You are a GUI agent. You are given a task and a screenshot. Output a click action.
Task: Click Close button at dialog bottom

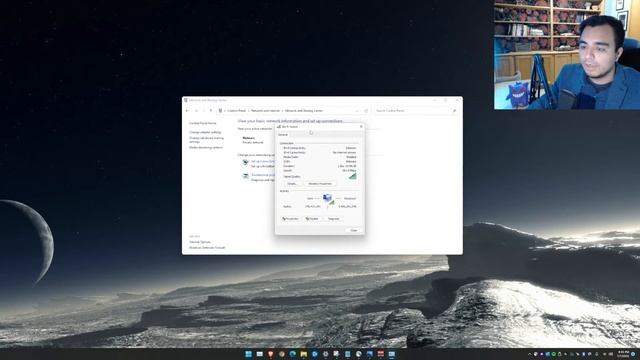(353, 230)
